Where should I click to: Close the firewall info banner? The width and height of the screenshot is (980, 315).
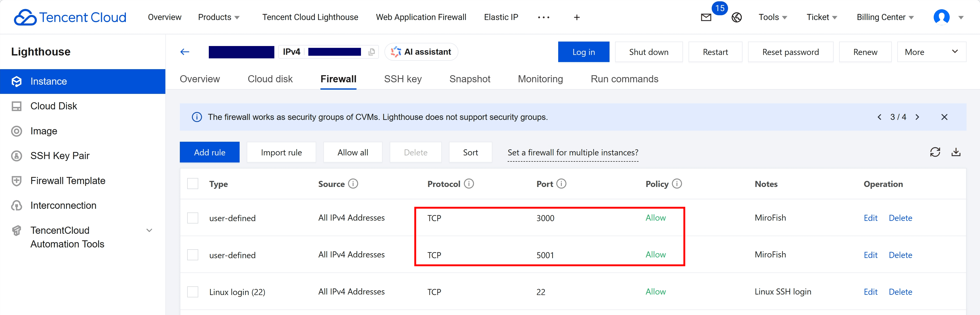tap(944, 117)
